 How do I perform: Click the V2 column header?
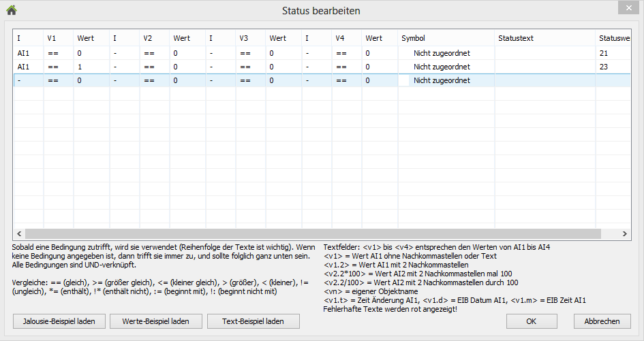pyautogui.click(x=155, y=38)
